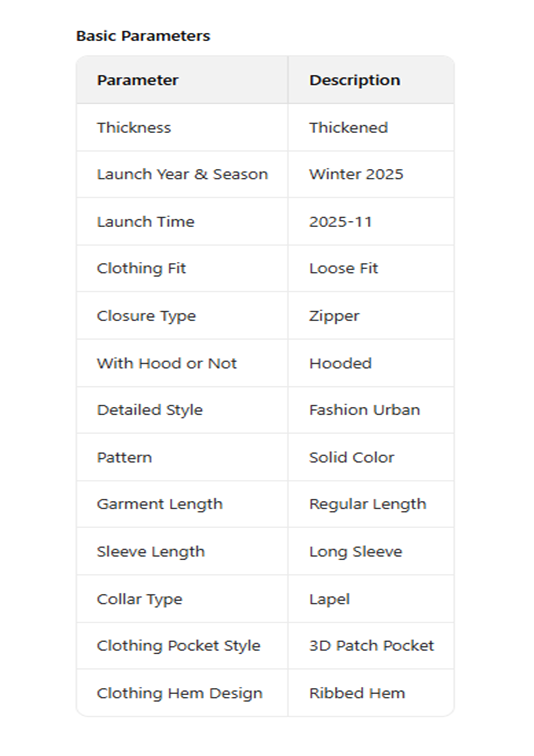
Task: Click the Thickened description value
Action: [x=348, y=127]
